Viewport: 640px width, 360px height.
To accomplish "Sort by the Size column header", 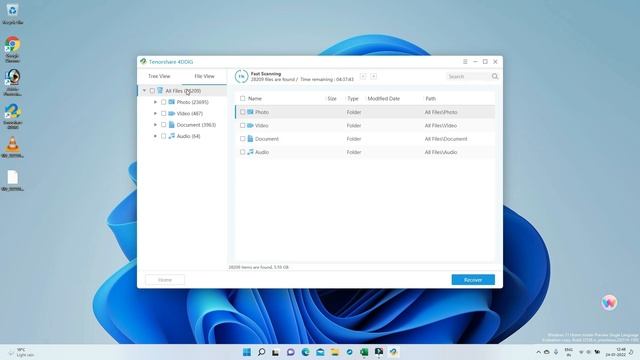I will click(332, 98).
